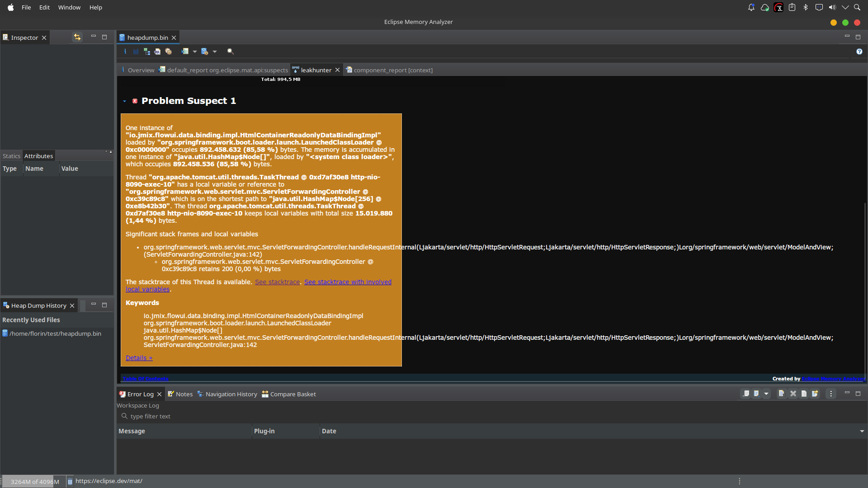
Task: Select the Attributes tab in Inspector
Action: pos(38,156)
